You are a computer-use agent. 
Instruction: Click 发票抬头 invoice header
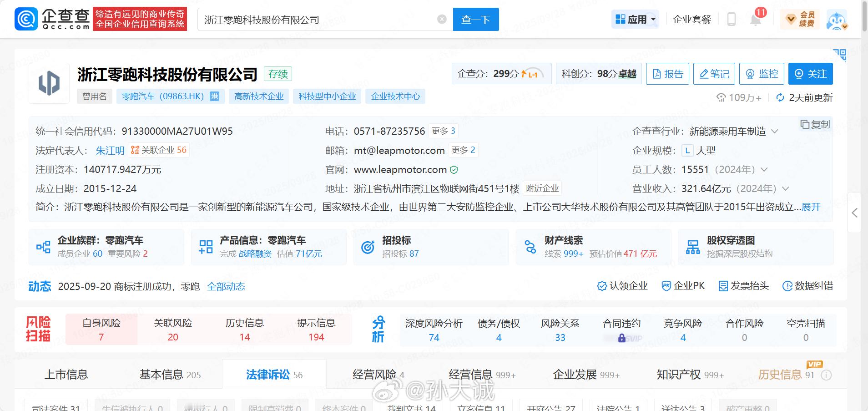coord(744,286)
